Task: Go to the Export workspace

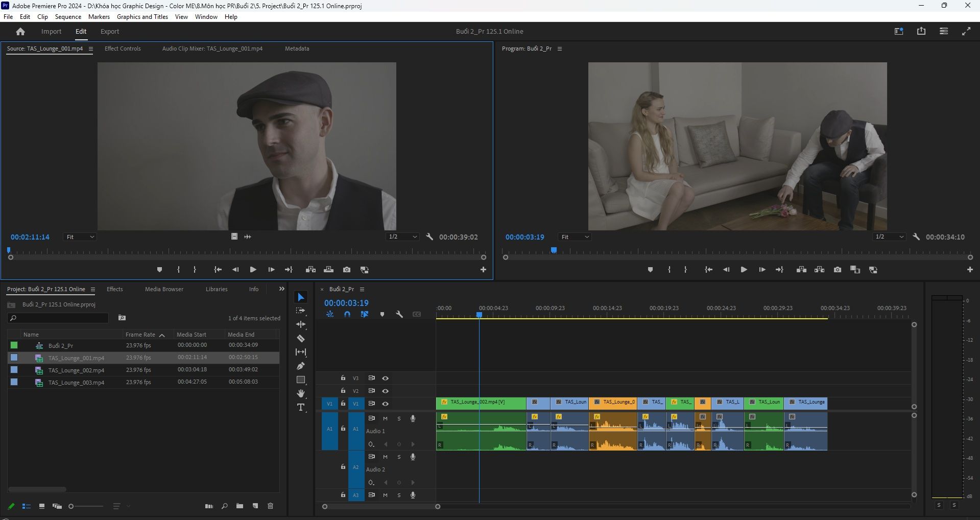Action: pyautogui.click(x=110, y=32)
